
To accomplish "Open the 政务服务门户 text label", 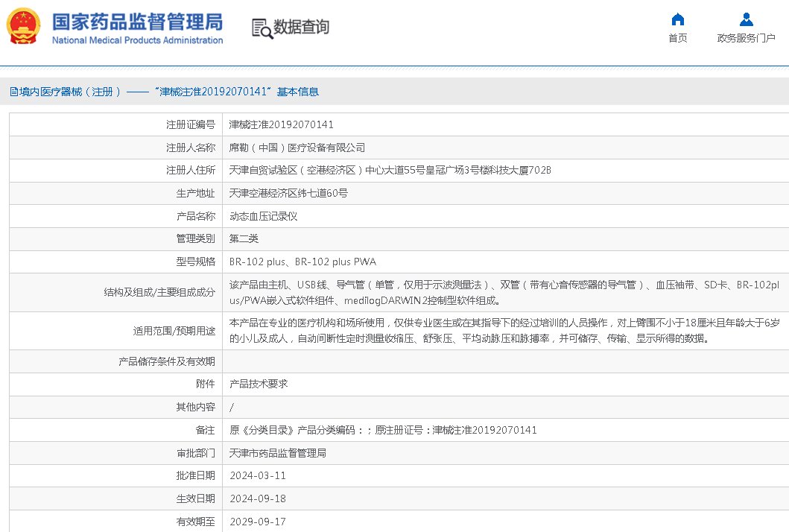I will (x=746, y=39).
